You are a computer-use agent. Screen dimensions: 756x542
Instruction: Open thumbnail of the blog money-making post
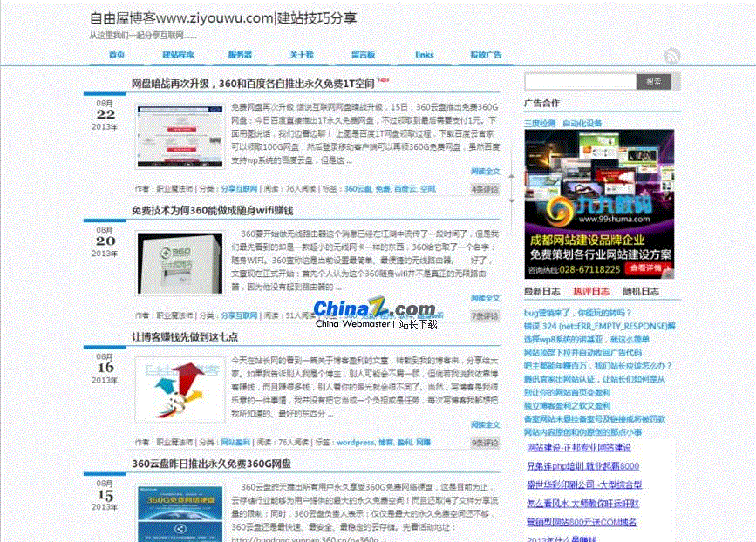(x=167, y=389)
